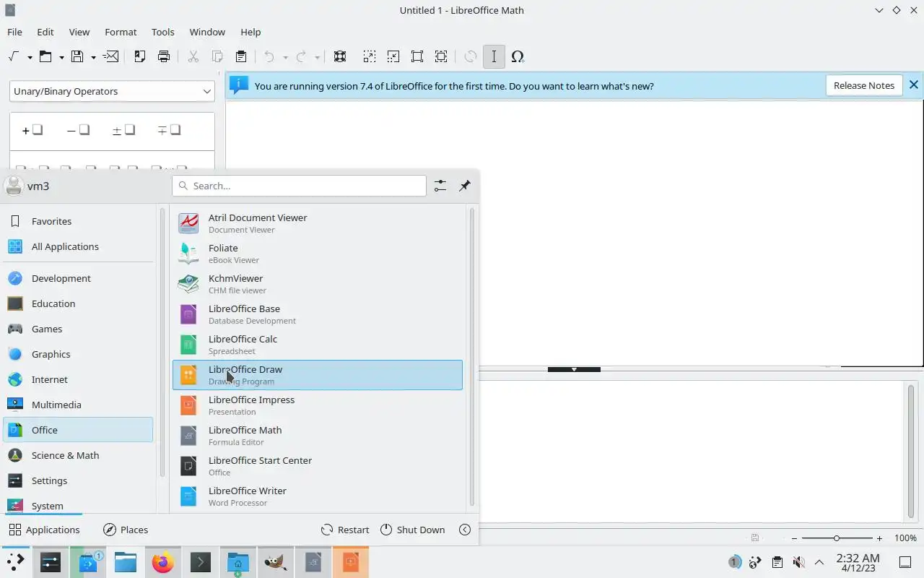
Task: Attach the document to an email
Action: 110,56
